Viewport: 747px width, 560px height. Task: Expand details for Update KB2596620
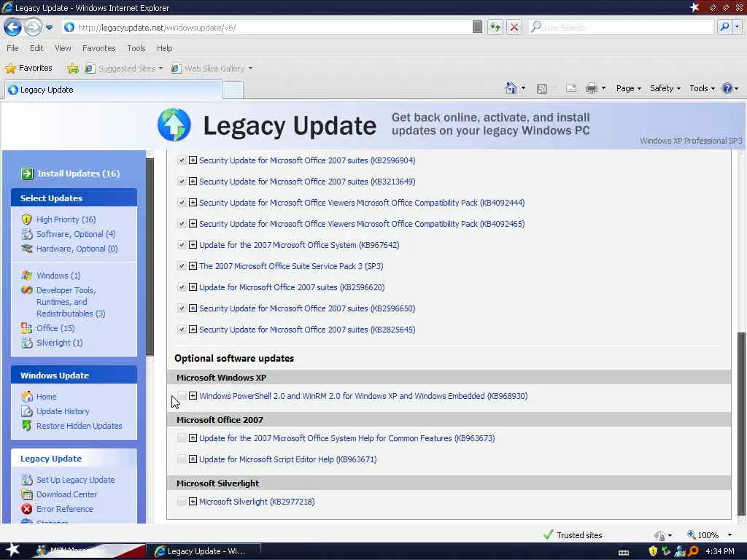(x=193, y=287)
